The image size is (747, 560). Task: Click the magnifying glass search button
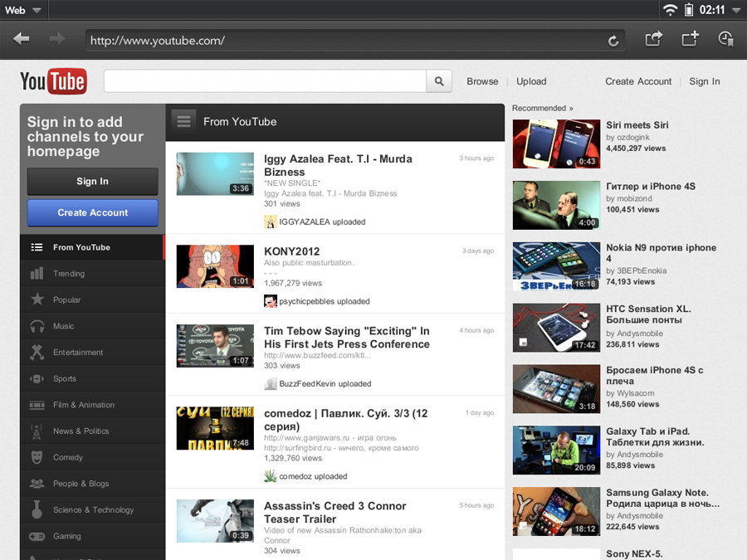[x=439, y=81]
